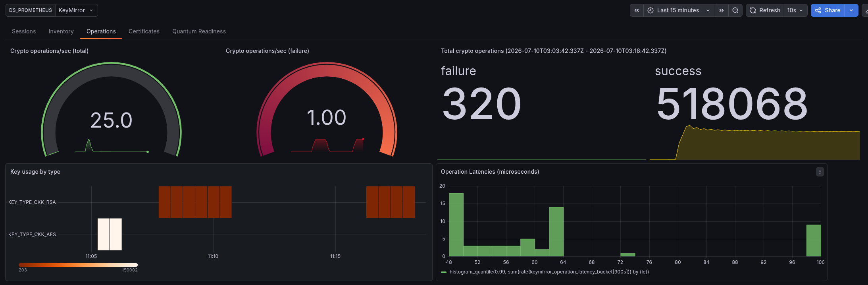Click the 25.0 gauge value
The image size is (868, 285).
coord(111,120)
